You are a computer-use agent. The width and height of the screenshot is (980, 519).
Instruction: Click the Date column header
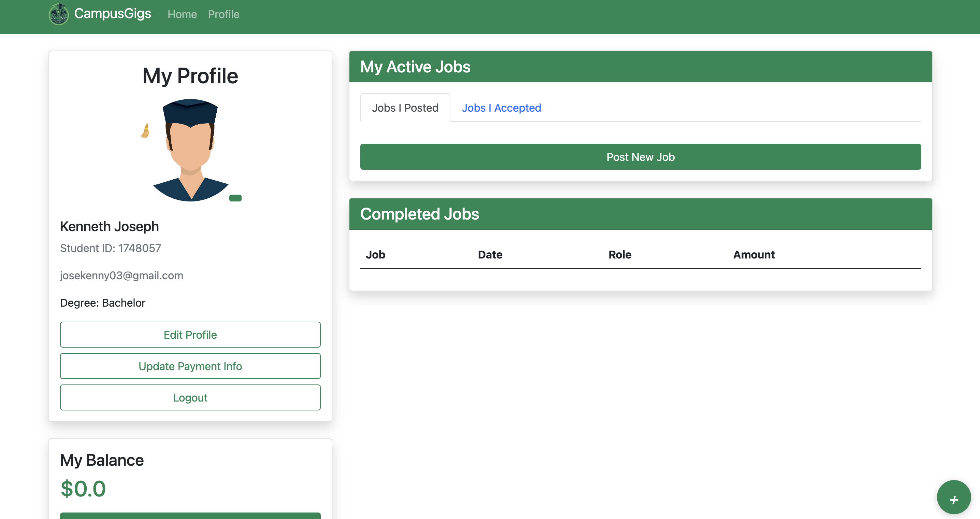(490, 254)
